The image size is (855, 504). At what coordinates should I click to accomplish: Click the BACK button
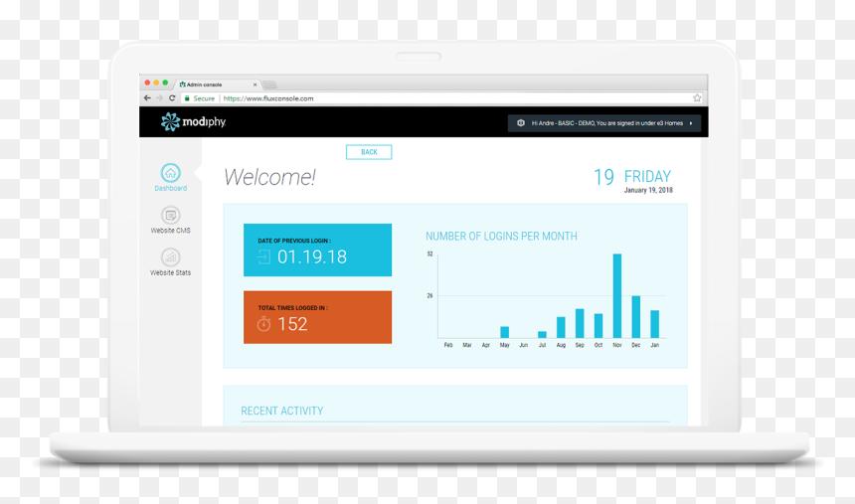[x=369, y=152]
